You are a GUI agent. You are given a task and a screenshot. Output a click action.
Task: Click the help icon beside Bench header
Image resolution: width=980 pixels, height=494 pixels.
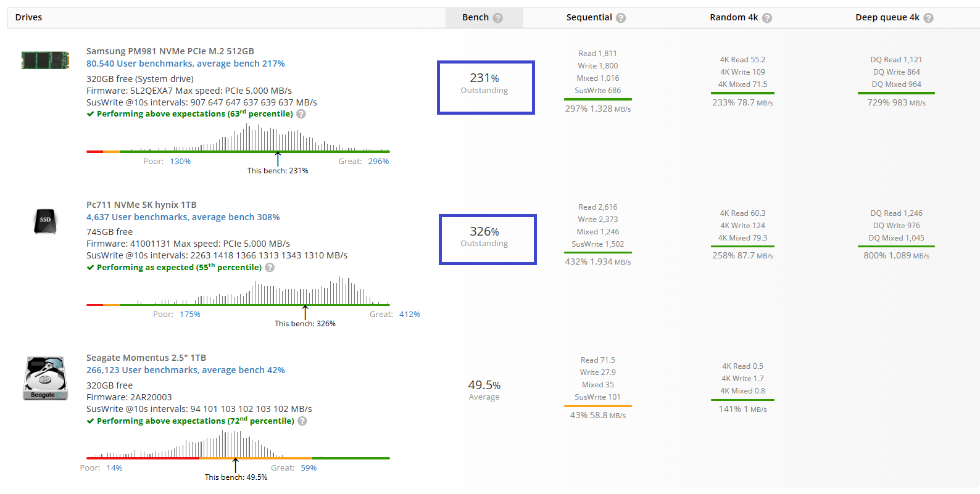click(x=498, y=18)
